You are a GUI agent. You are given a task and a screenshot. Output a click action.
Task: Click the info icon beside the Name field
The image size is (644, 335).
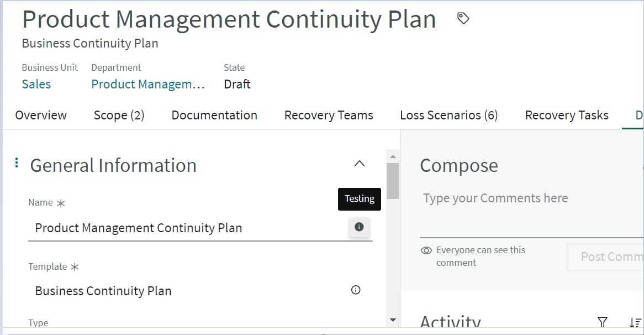[x=359, y=227]
